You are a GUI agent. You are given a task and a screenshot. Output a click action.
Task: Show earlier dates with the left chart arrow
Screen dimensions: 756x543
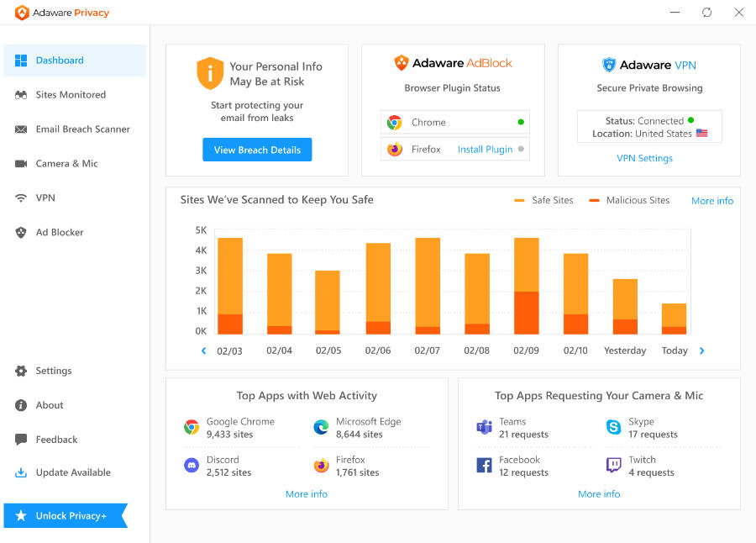(x=202, y=351)
